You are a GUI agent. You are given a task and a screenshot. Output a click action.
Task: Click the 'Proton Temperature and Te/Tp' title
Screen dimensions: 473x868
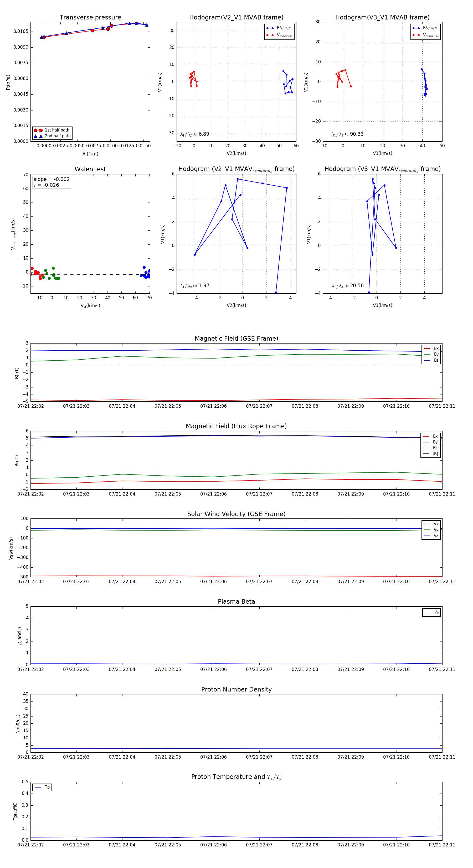pos(236,777)
